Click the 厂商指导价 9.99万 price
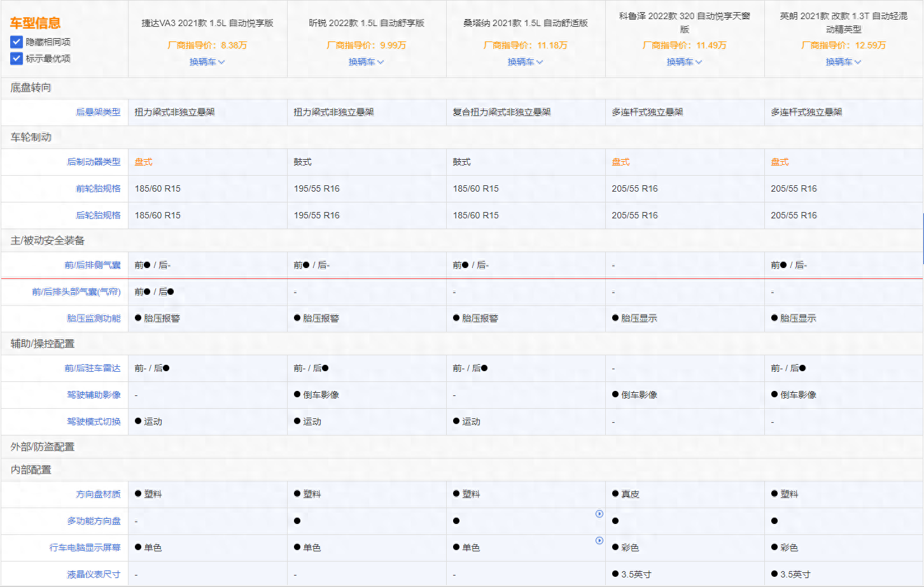Screen dimensions: 924x587 click(x=367, y=45)
